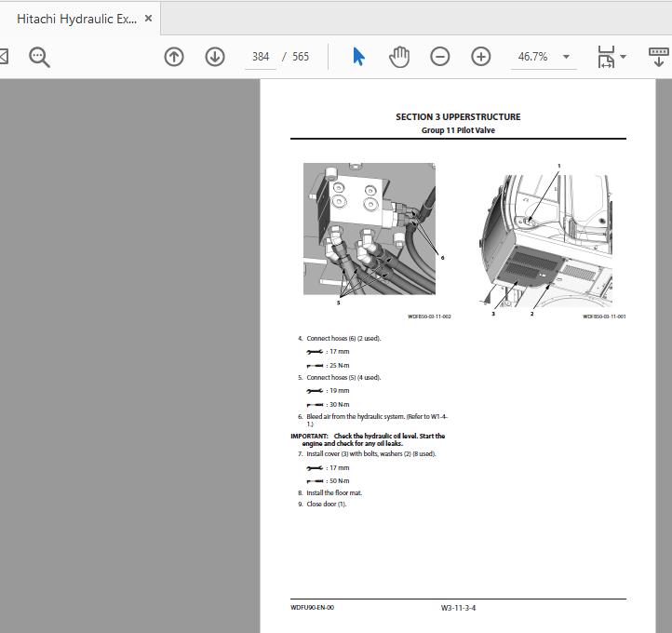Zoom out with the minus button
Image resolution: width=672 pixels, height=633 pixels.
(x=439, y=57)
